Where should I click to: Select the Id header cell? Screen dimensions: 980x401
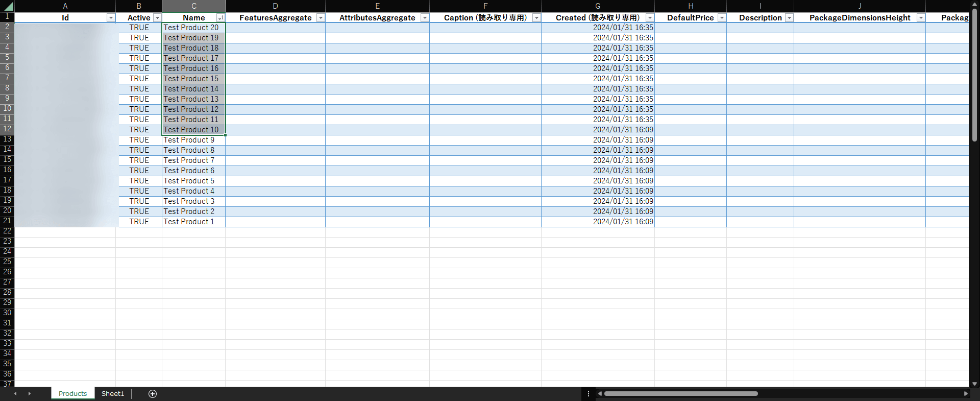click(x=65, y=18)
